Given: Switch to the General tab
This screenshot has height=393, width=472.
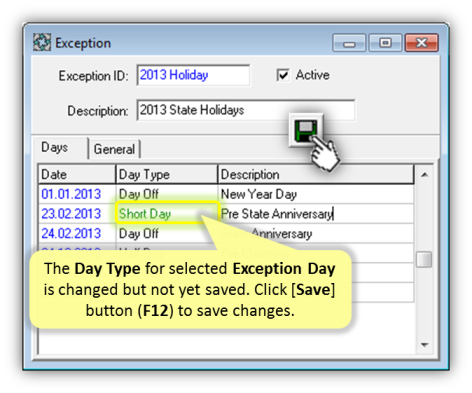Looking at the screenshot, I should pos(114,149).
